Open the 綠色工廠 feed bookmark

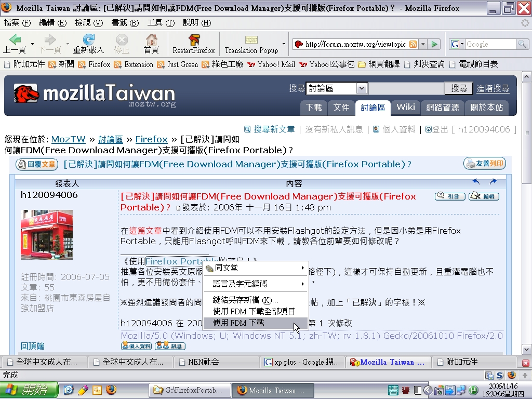pyautogui.click(x=222, y=64)
